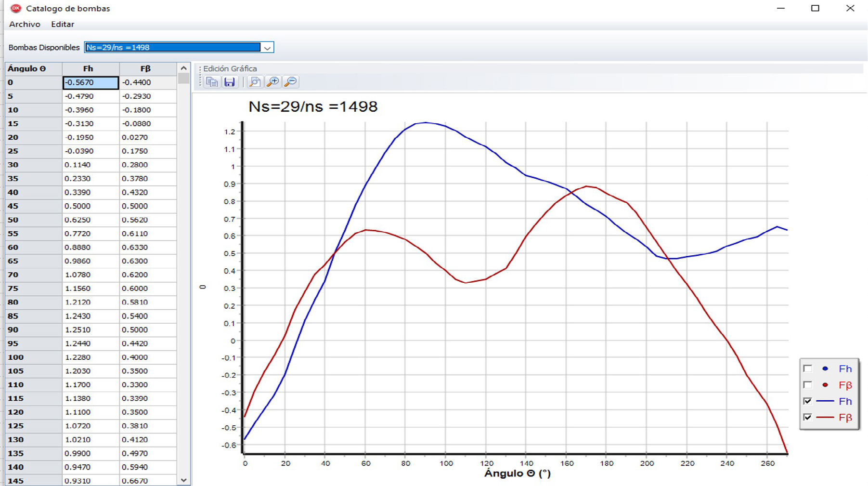The width and height of the screenshot is (868, 486).
Task: Copy the chart with the copy icon
Action: tap(212, 82)
